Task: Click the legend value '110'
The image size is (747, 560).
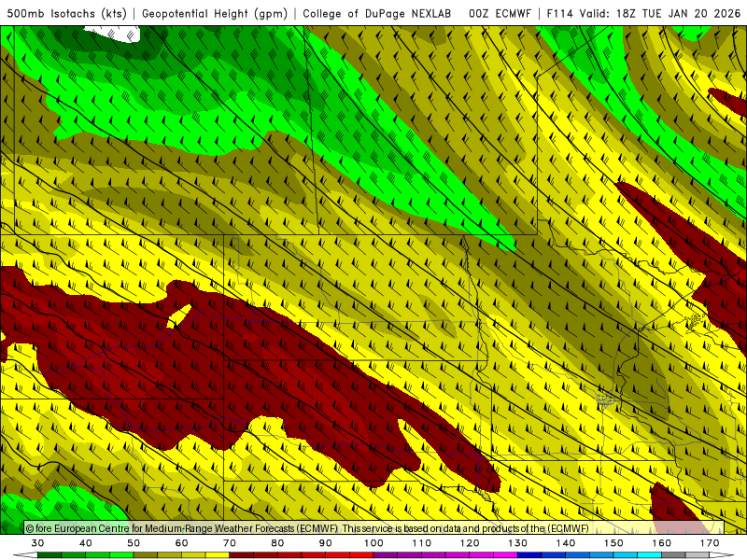Action: point(422,543)
